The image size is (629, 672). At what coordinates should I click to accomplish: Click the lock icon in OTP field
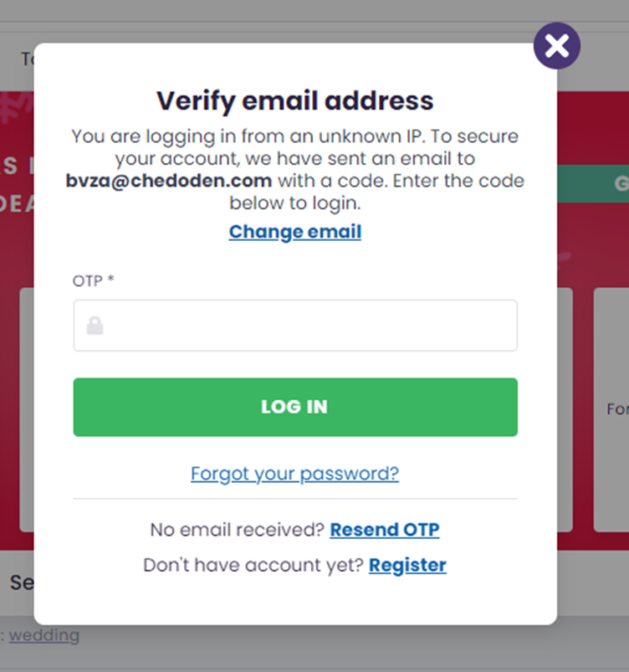[x=95, y=326]
